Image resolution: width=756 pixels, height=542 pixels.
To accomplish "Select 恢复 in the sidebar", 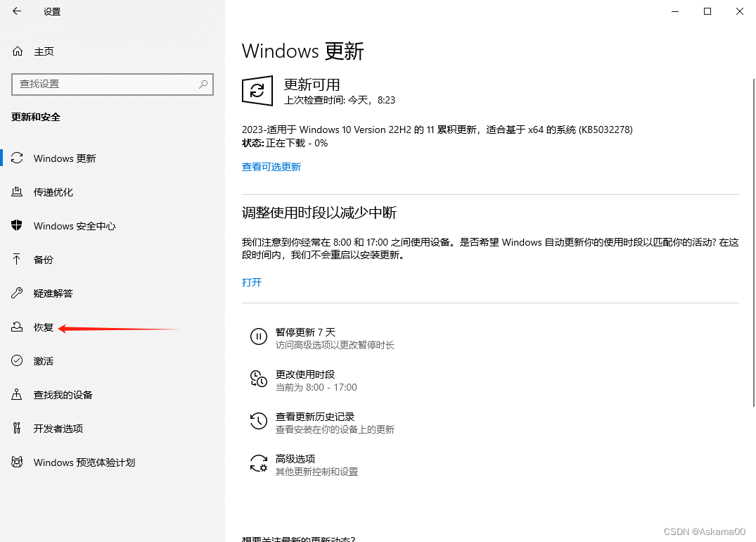I will [x=44, y=327].
